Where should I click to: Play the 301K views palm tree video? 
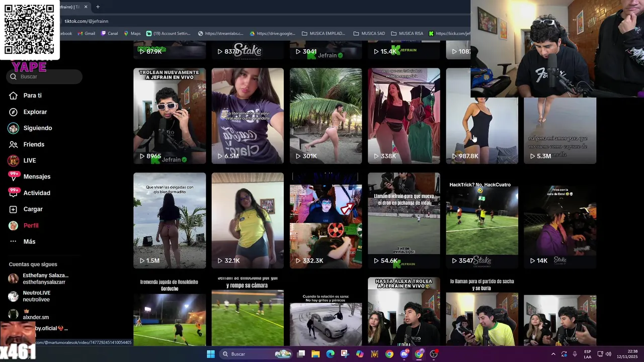[326, 116]
